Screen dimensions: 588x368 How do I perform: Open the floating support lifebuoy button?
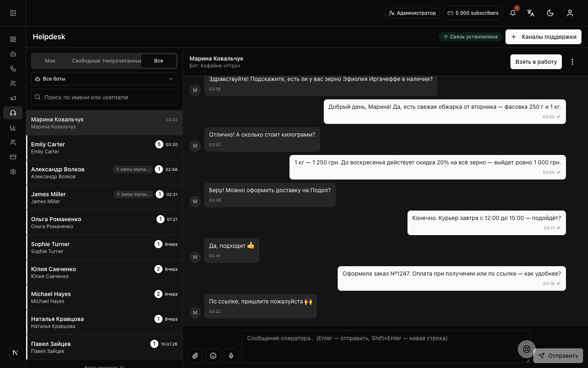tap(527, 349)
